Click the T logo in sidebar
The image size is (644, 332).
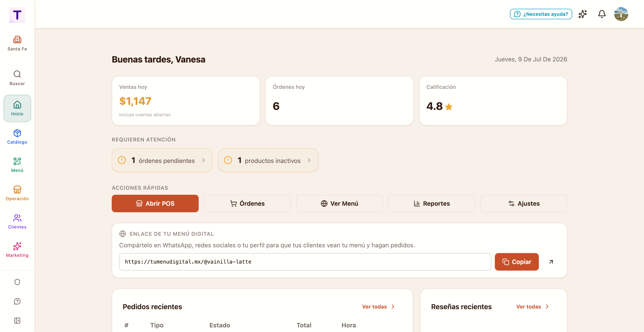[x=17, y=15]
